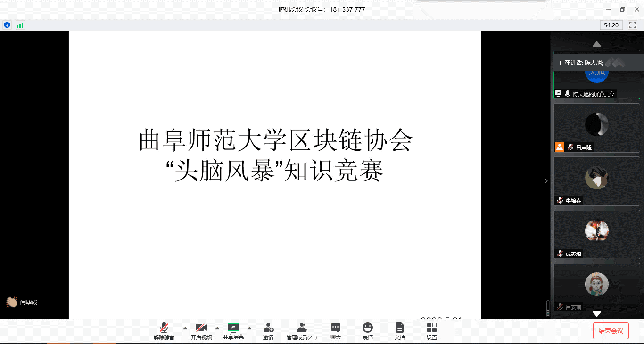This screenshot has height=344, width=644.
Task: Click the network signal strength icon
Action: point(20,25)
